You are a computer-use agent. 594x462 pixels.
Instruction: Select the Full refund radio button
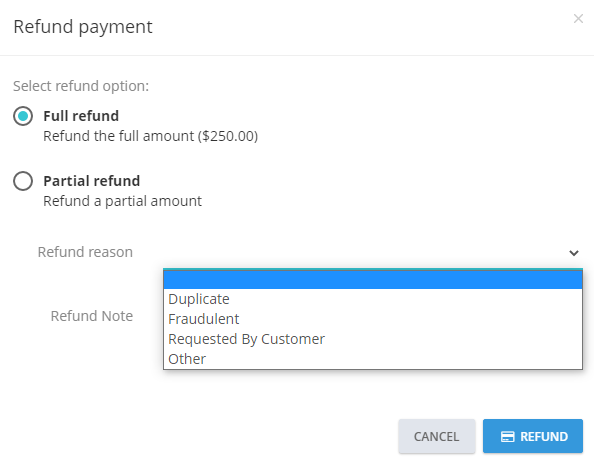[23, 116]
